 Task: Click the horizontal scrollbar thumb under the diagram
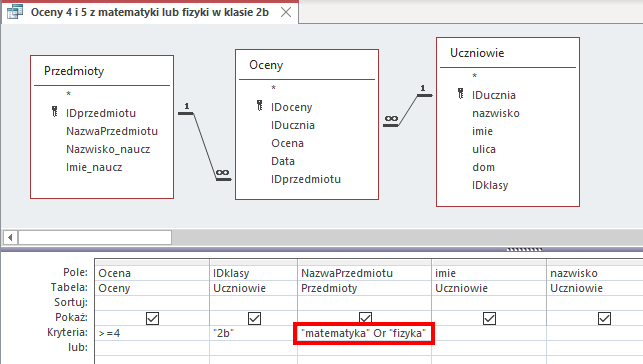point(95,237)
